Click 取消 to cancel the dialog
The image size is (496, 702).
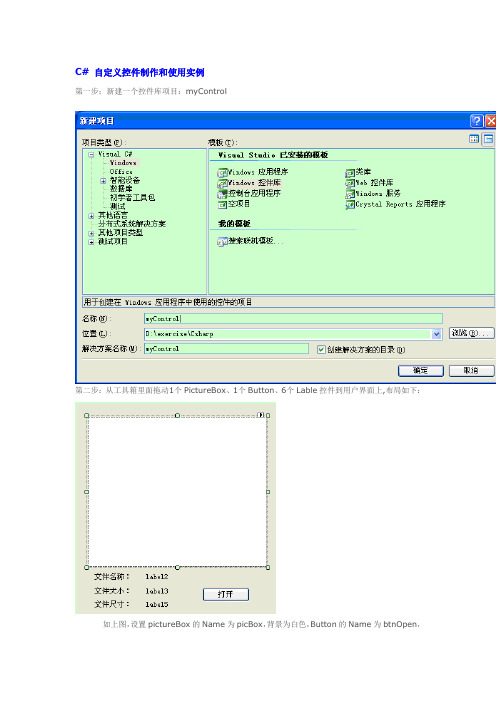point(471,371)
